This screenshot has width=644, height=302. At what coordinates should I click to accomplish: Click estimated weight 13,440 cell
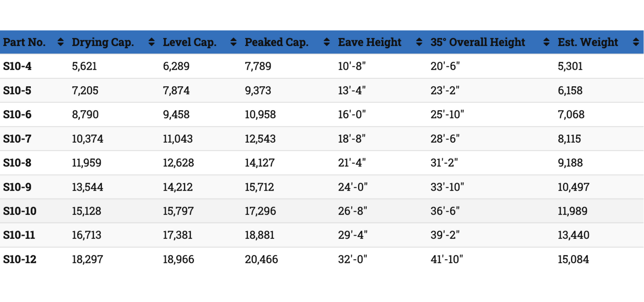[x=573, y=235]
